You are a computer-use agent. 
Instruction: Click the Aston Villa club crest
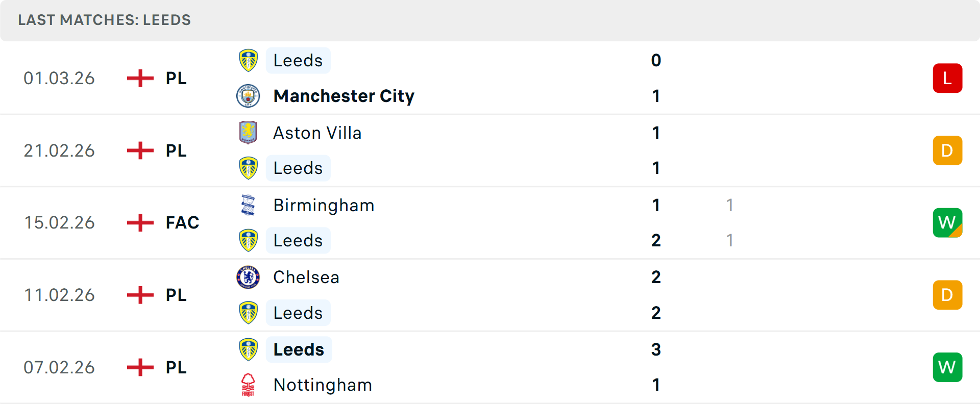tap(248, 133)
